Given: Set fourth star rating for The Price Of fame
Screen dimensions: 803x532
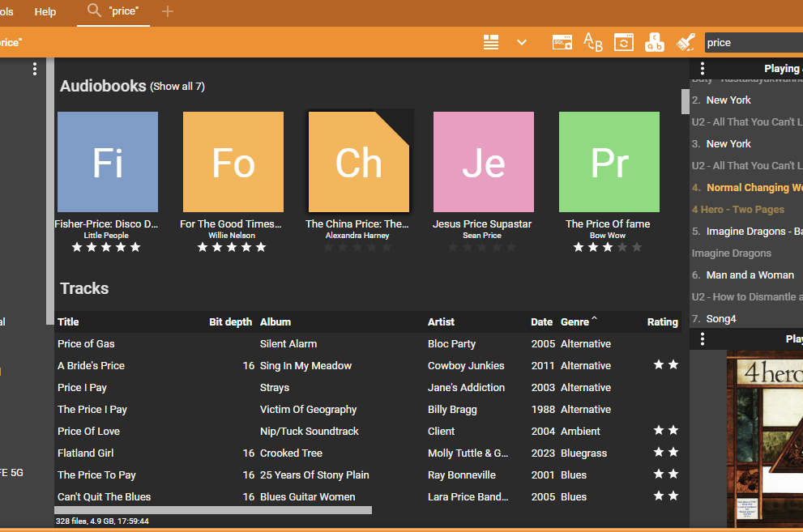Looking at the screenshot, I should (x=622, y=247).
